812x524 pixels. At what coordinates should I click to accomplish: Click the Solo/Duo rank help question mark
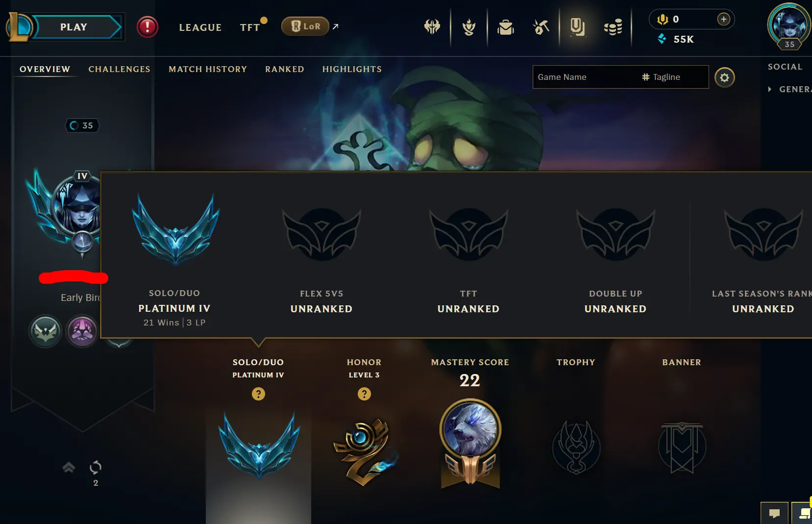(x=258, y=394)
